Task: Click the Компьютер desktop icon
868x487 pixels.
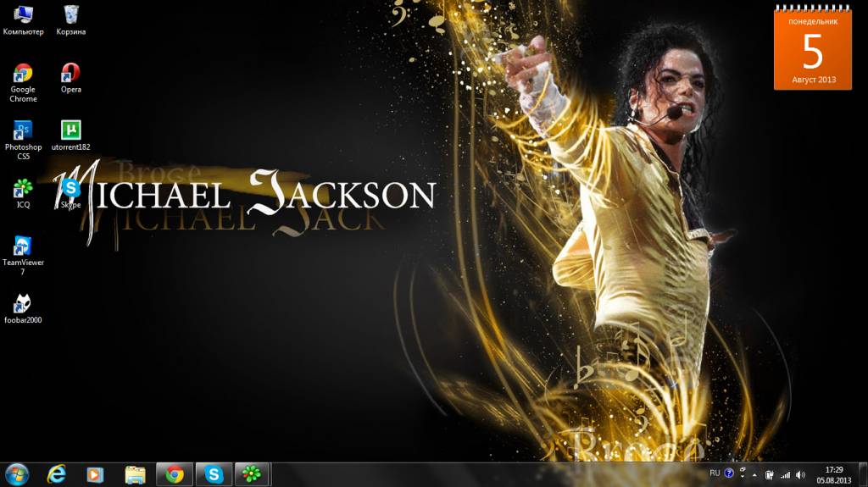Action: coord(23,16)
